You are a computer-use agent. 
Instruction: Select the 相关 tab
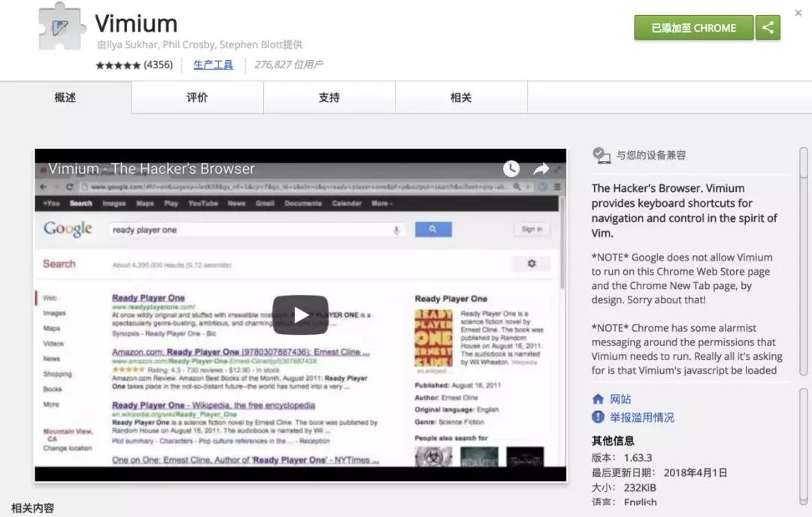tap(461, 97)
